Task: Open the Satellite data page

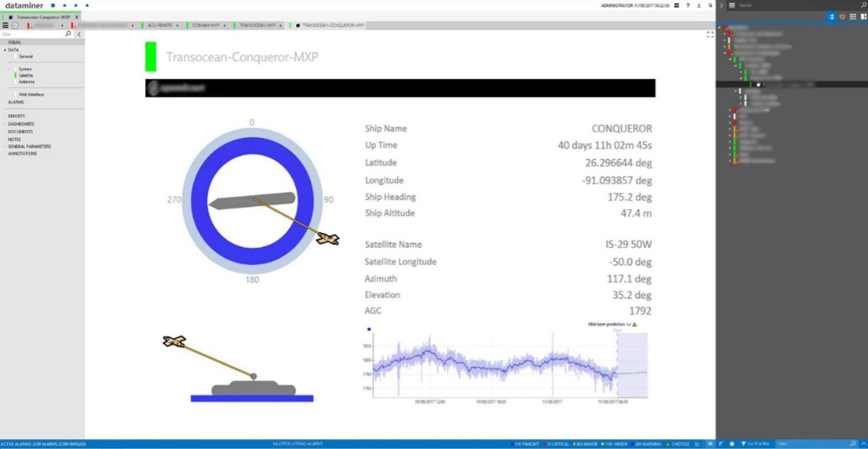Action: pyautogui.click(x=26, y=75)
